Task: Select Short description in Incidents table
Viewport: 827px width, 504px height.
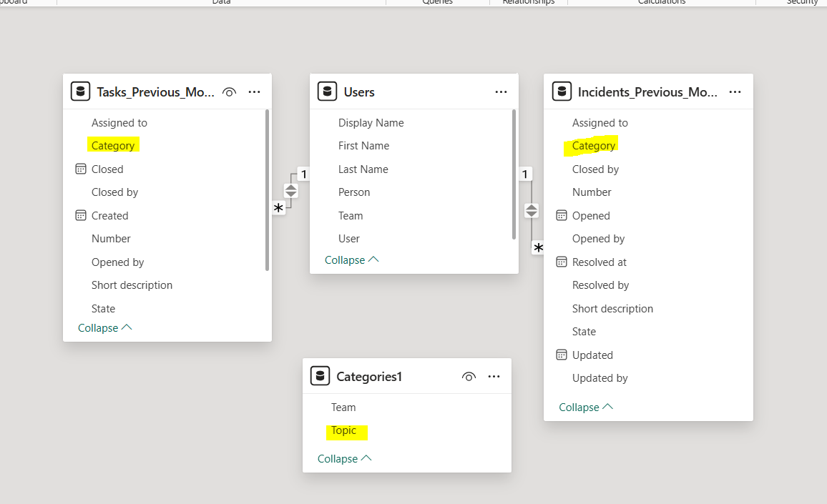Action: point(613,308)
